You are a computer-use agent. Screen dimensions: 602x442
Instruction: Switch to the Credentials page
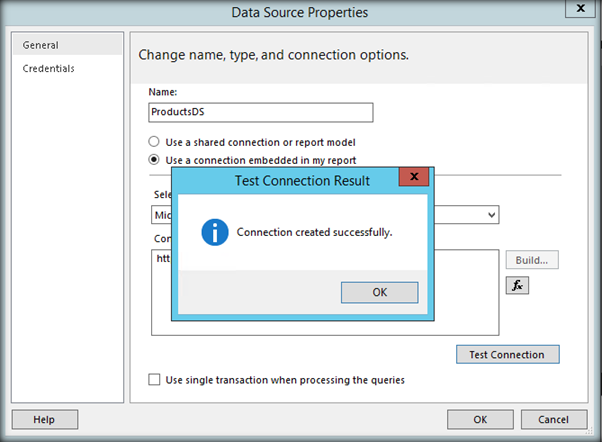[49, 68]
